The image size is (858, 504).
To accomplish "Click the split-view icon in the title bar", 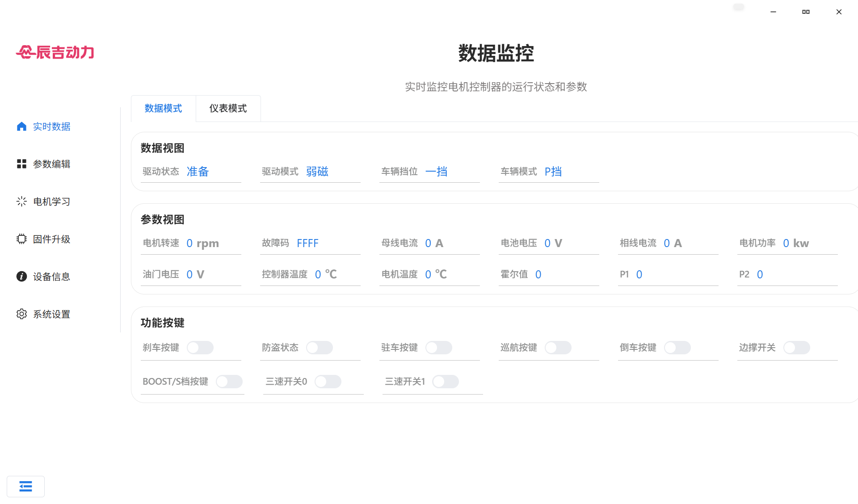I will coord(806,12).
